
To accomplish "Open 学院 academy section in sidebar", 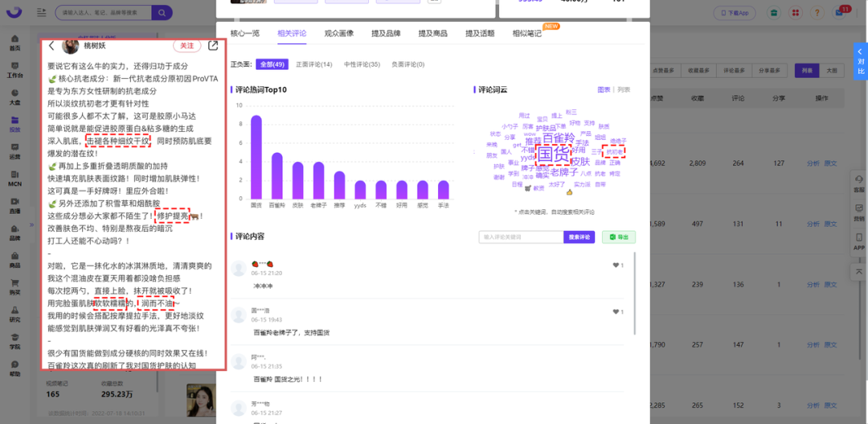I will coord(15,341).
